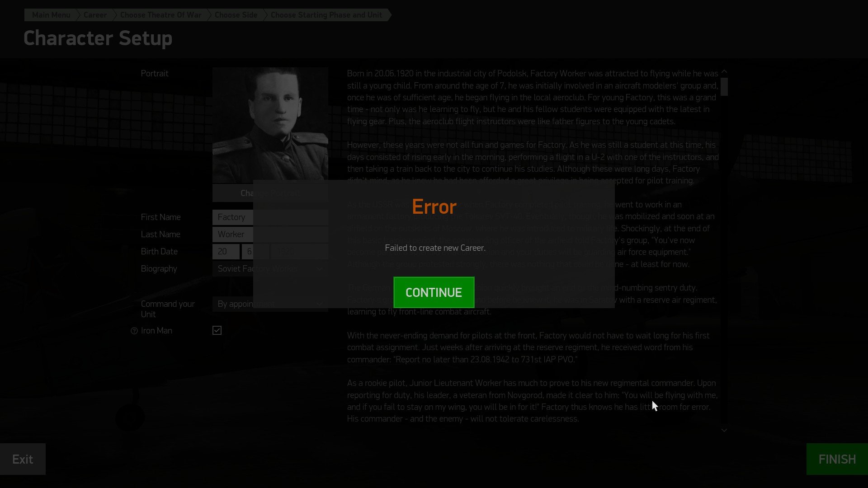Click the CONTINUE button in error dialog

tap(434, 292)
